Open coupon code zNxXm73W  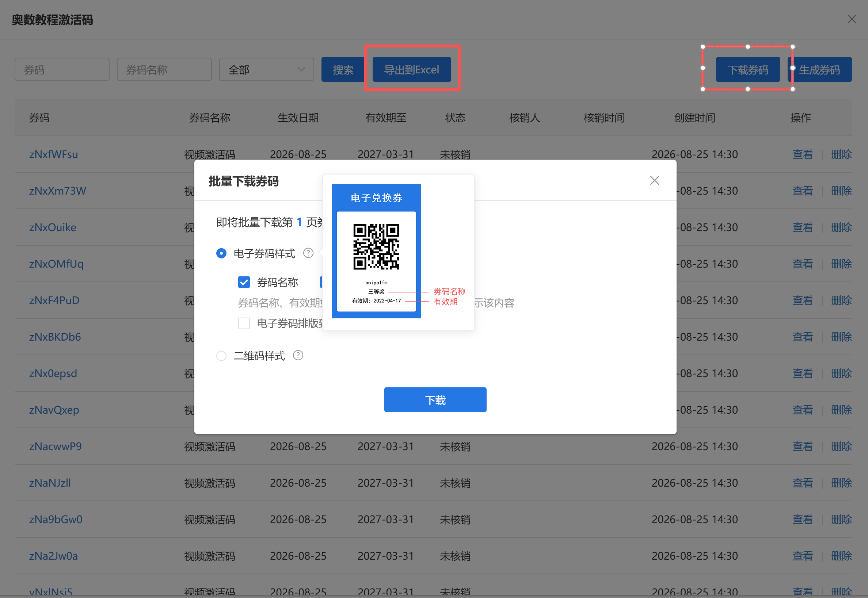coord(58,191)
